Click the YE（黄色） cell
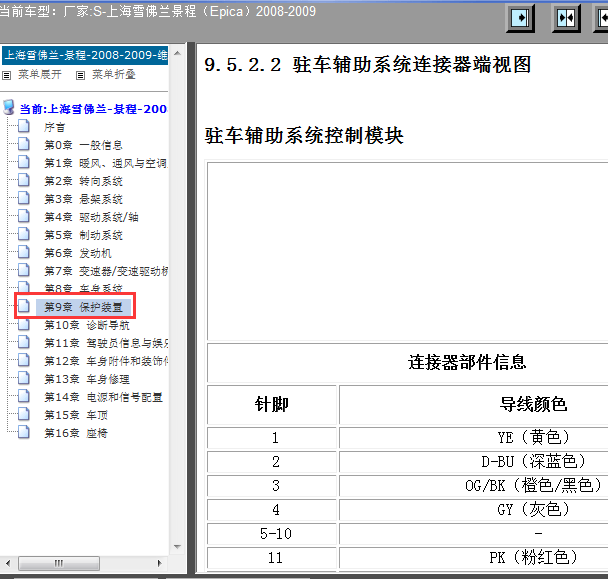The height and width of the screenshot is (579, 608). click(x=533, y=437)
